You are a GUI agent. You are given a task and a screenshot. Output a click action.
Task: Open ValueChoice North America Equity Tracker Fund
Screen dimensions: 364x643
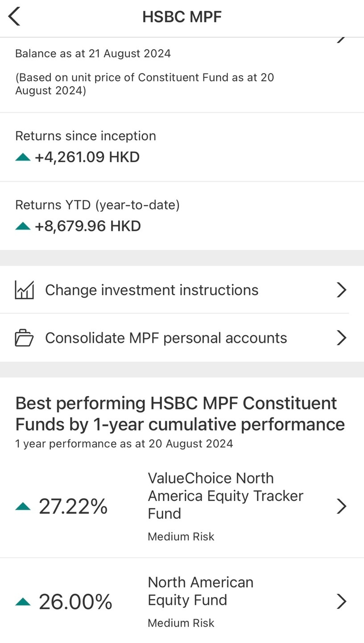pyautogui.click(x=225, y=496)
